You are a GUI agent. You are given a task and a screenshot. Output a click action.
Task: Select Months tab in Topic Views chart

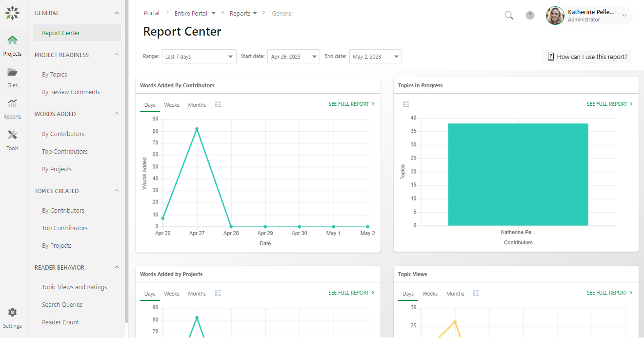(455, 294)
